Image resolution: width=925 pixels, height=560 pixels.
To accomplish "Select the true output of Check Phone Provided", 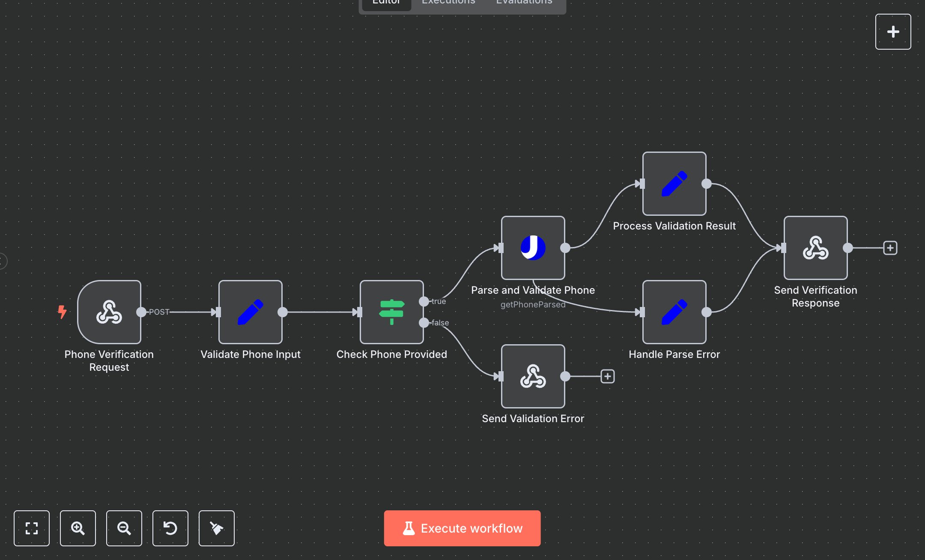I will pyautogui.click(x=423, y=301).
